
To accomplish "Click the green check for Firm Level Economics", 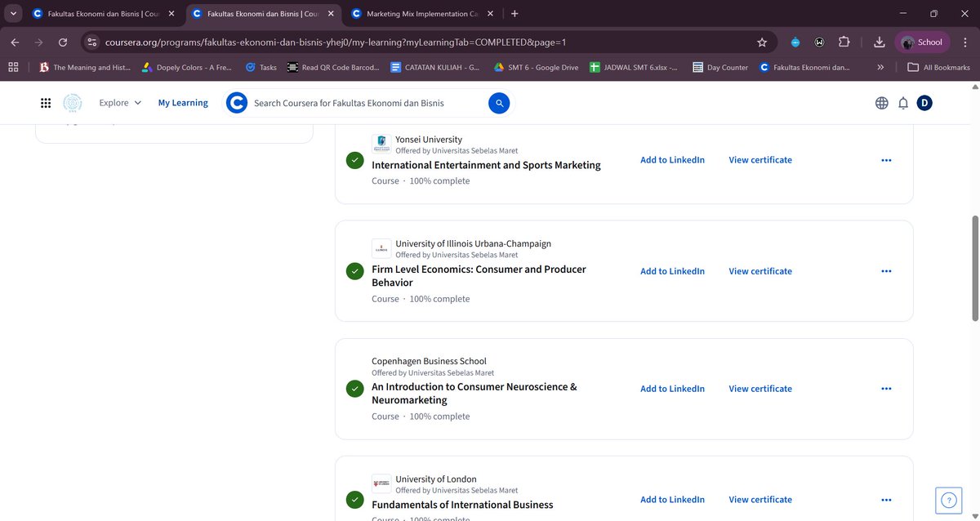I will click(x=354, y=271).
